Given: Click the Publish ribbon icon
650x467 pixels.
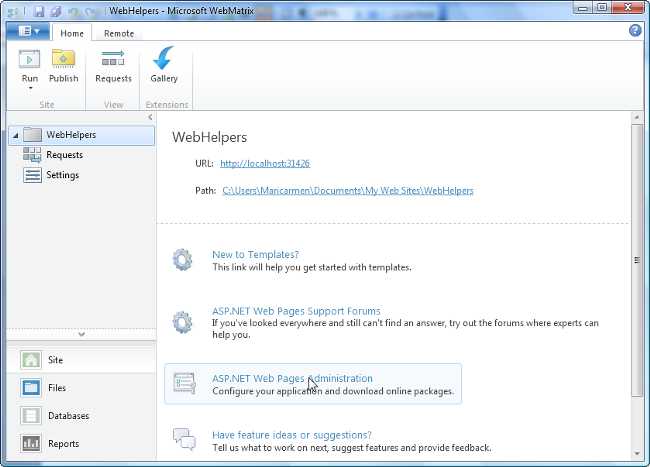Looking at the screenshot, I should 63,59.
